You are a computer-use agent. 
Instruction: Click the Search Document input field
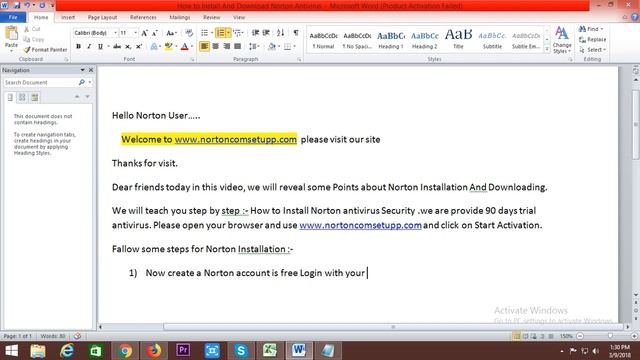coord(40,82)
